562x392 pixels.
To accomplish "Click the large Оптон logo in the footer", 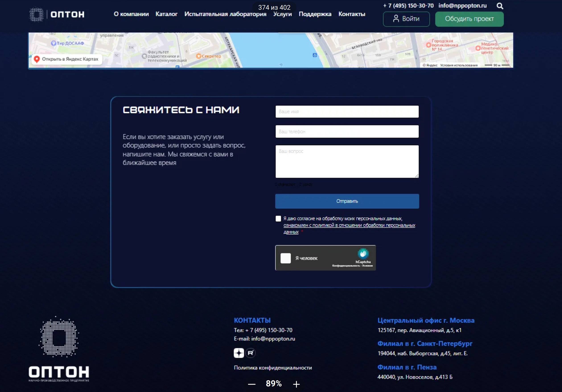I will tap(59, 349).
